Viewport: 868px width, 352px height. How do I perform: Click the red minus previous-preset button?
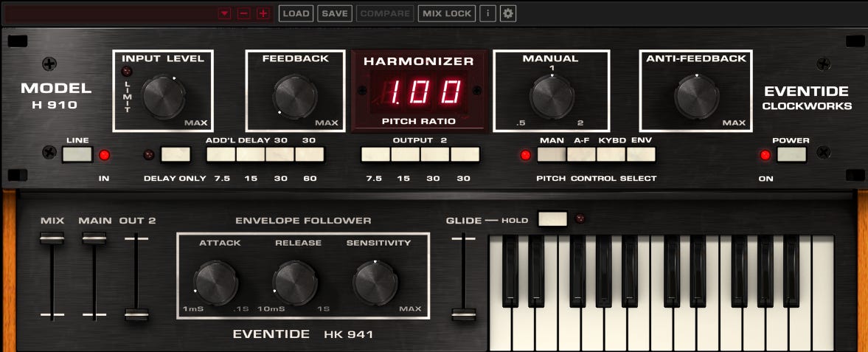243,13
